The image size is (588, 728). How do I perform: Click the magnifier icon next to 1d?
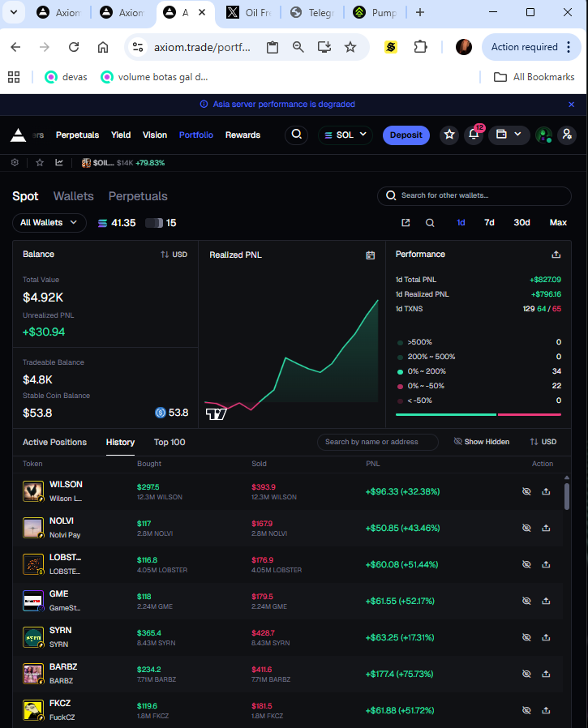click(430, 223)
